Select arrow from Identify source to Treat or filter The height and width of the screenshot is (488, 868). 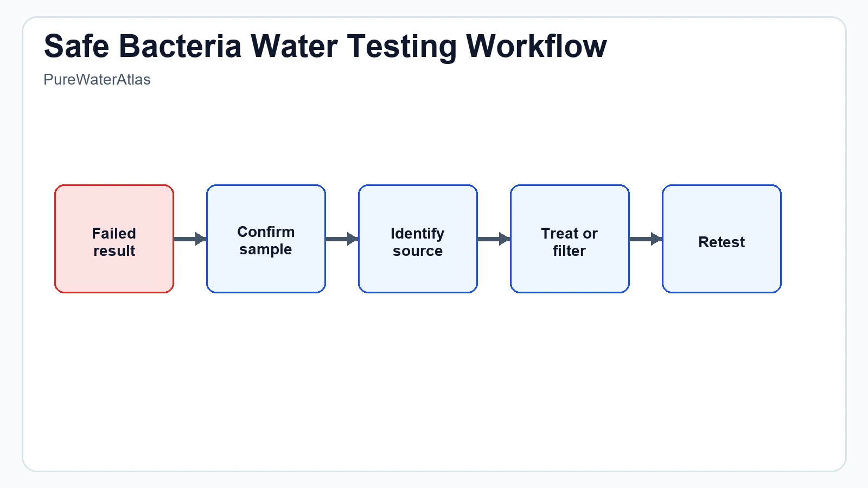(x=494, y=239)
